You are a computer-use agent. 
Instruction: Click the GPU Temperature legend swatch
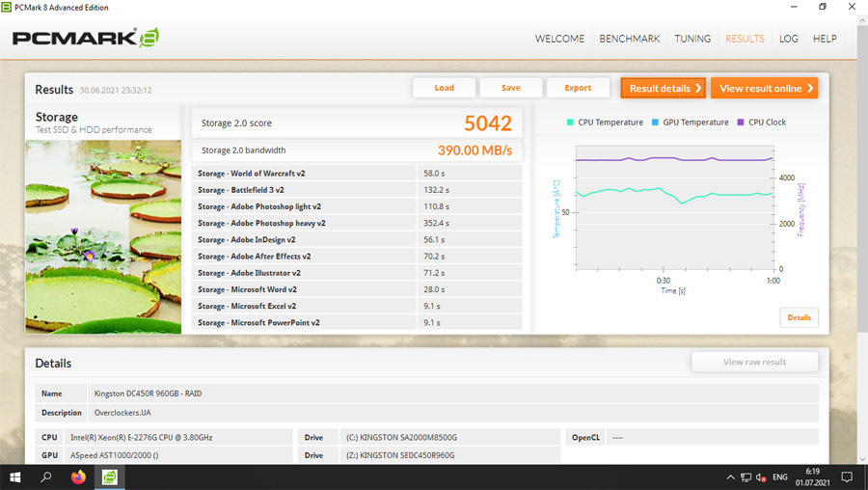coord(655,122)
